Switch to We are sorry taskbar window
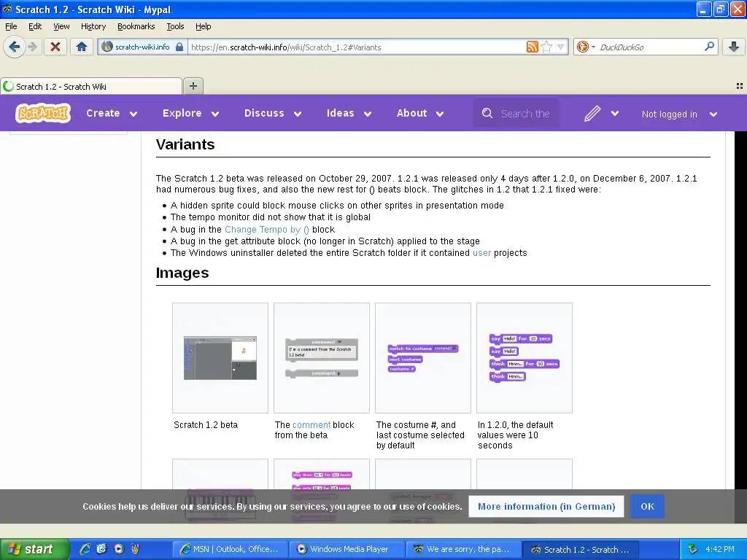This screenshot has height=560, width=747. [x=463, y=549]
